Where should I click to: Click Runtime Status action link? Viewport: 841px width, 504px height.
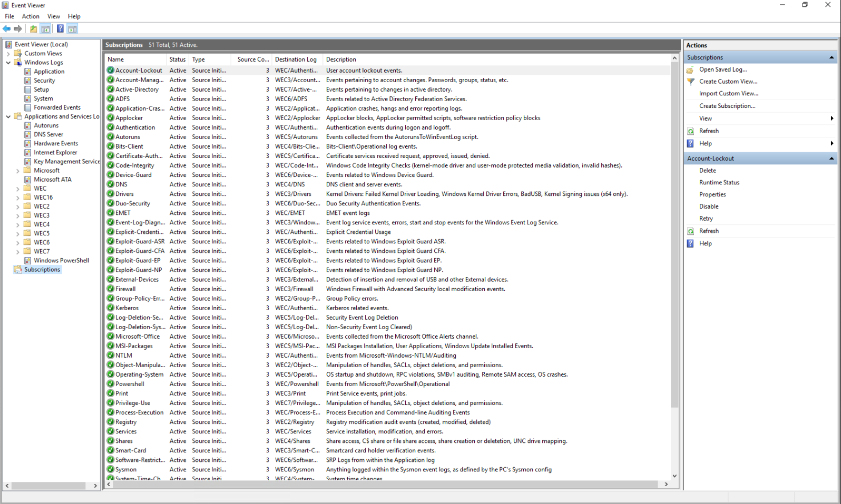tap(719, 182)
